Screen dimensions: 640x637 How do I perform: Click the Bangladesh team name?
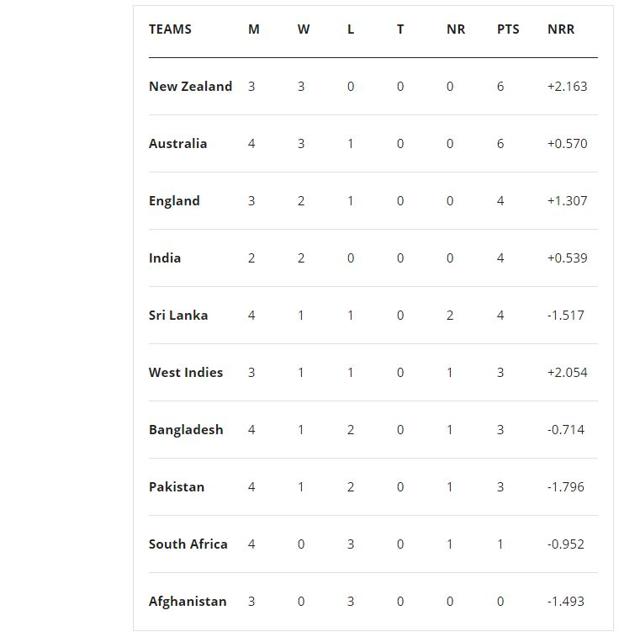(186, 430)
